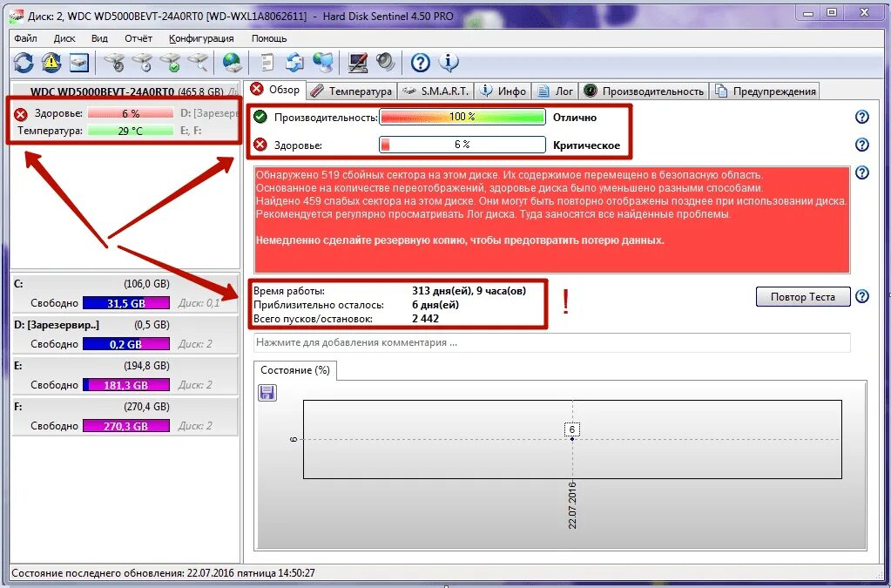
Task: Open the Конфигурация menu
Action: click(201, 38)
